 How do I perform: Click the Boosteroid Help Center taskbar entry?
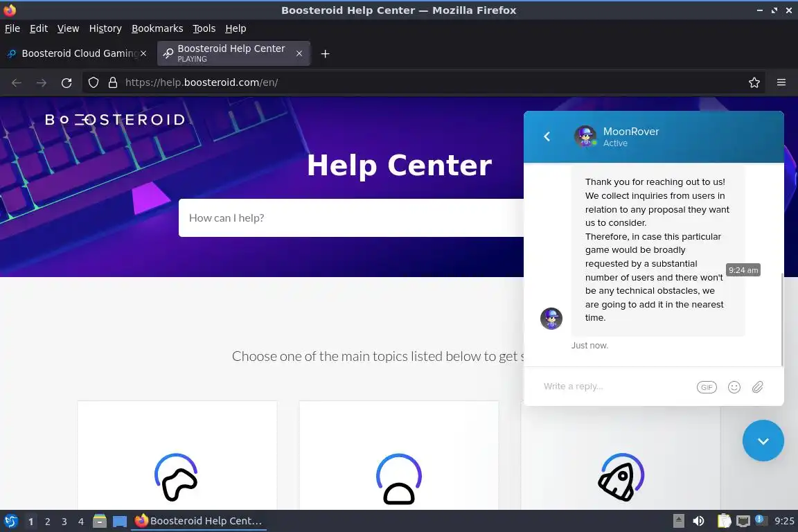[199, 521]
